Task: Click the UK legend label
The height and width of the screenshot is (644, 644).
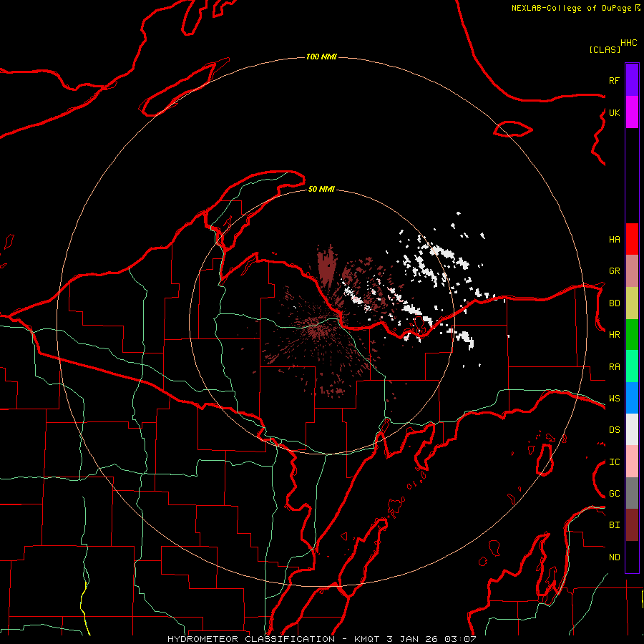Action: click(x=614, y=112)
